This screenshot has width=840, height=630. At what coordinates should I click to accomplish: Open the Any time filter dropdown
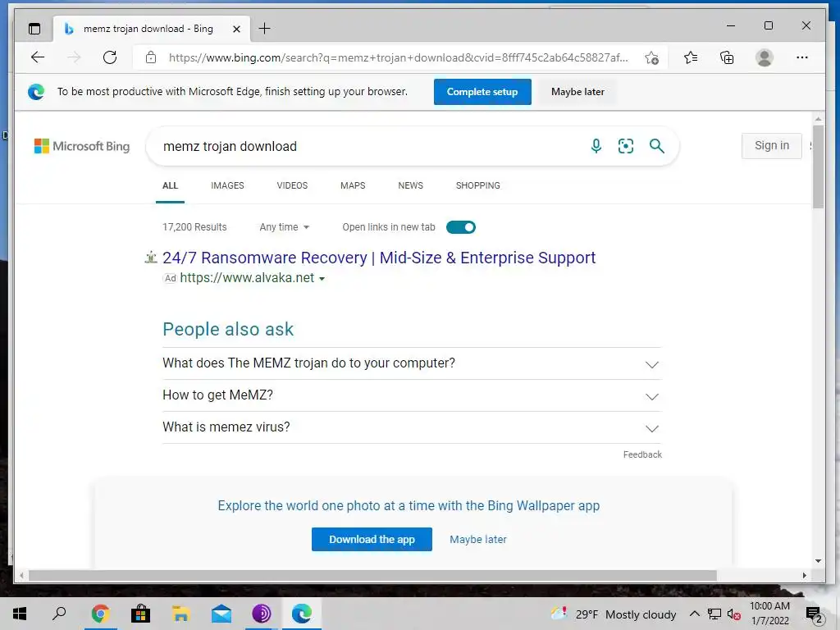click(x=284, y=227)
